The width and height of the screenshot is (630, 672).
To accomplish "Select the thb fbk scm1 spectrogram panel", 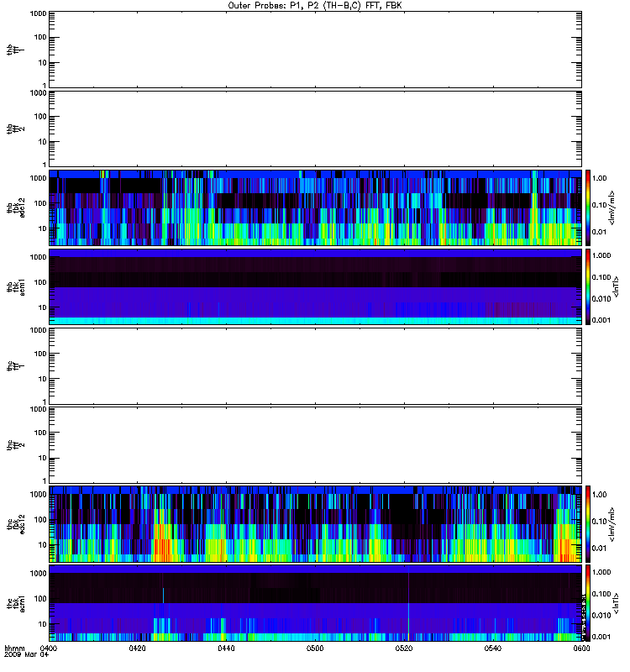I will pyautogui.click(x=316, y=287).
